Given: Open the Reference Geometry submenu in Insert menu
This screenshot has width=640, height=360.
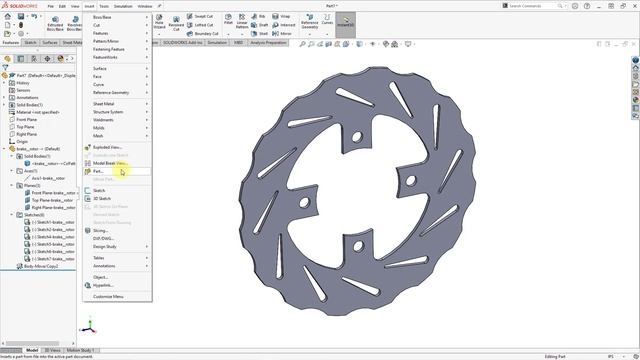Looking at the screenshot, I should click(x=117, y=93).
